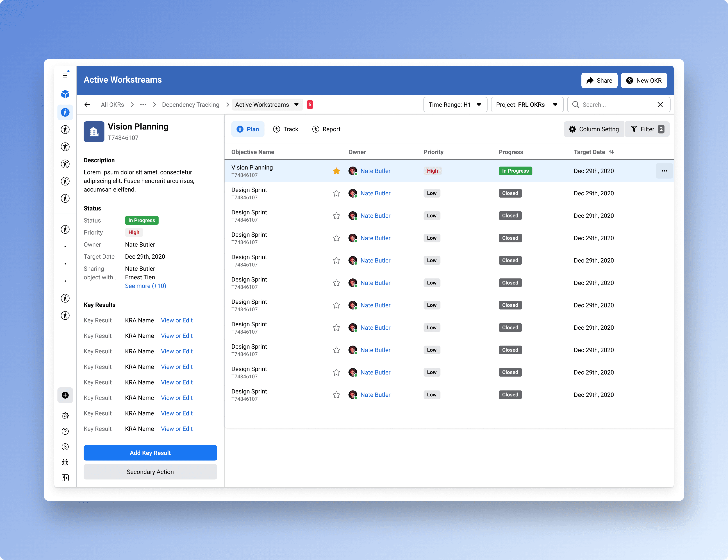Viewport: 728px width, 560px height.
Task: Click the blue cube logo icon
Action: pyautogui.click(x=65, y=94)
